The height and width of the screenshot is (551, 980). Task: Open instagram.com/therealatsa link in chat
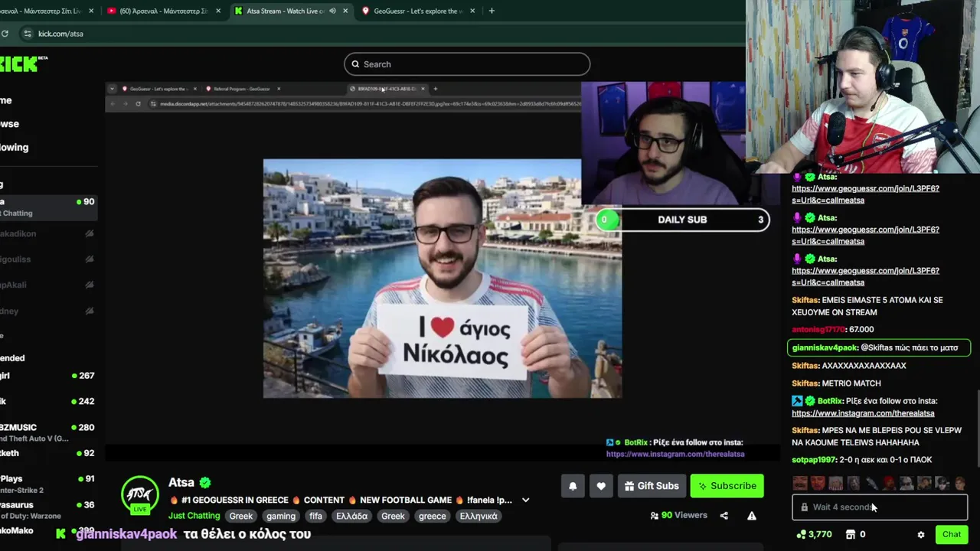tap(863, 413)
